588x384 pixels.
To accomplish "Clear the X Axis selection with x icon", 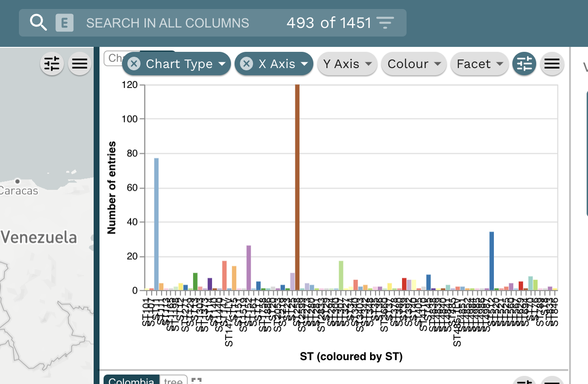I will pyautogui.click(x=246, y=64).
